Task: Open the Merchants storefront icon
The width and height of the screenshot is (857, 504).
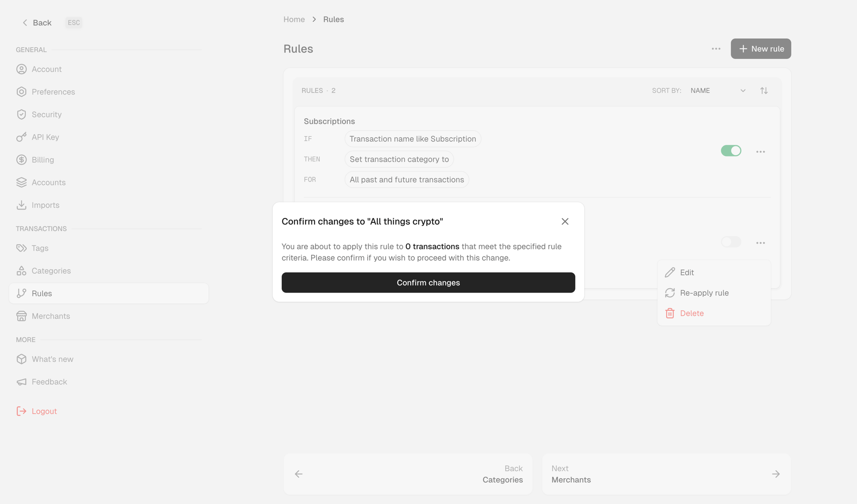Action: (22, 316)
